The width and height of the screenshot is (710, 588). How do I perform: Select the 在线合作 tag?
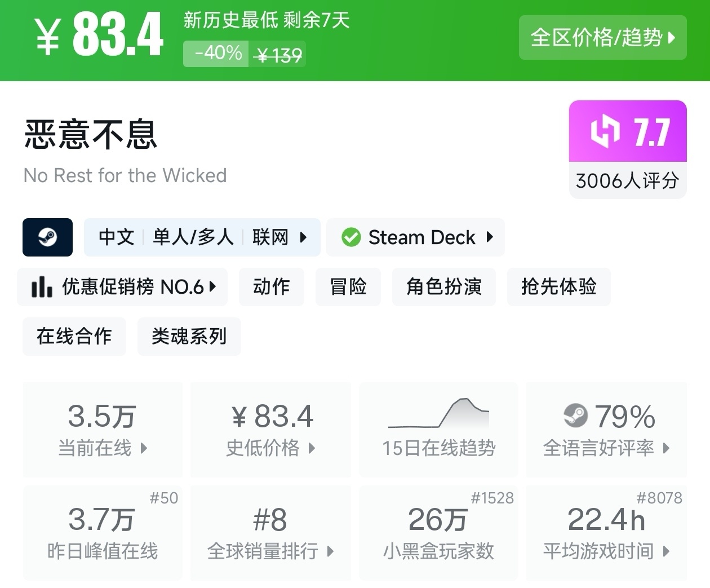[x=74, y=337]
